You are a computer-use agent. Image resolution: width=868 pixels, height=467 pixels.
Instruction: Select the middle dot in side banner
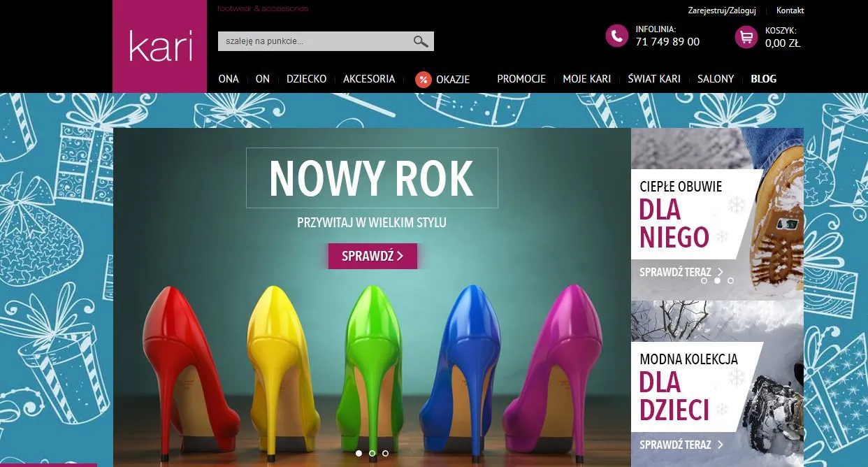tap(717, 280)
